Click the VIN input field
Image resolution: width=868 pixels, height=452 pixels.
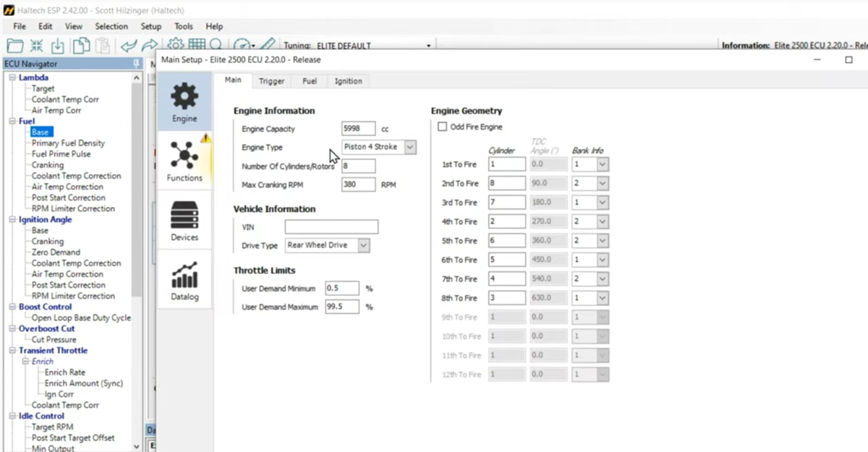coord(332,227)
